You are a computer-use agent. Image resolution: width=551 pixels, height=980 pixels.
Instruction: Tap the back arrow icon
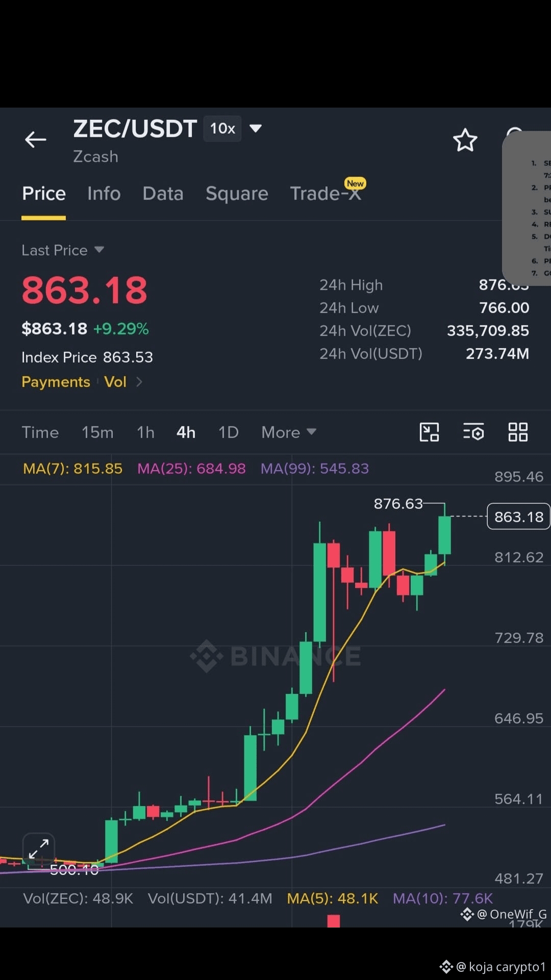pyautogui.click(x=35, y=139)
